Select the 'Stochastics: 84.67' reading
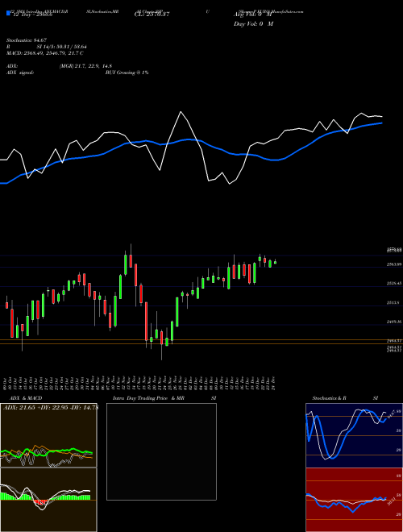Image resolution: width=403 pixels, height=532 pixels. pyautogui.click(x=27, y=40)
